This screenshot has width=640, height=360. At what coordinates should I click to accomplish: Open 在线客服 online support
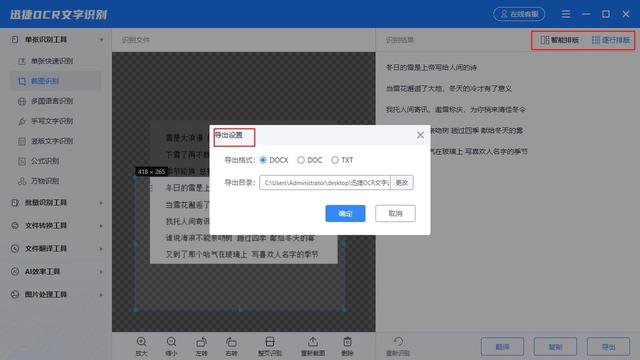519,14
